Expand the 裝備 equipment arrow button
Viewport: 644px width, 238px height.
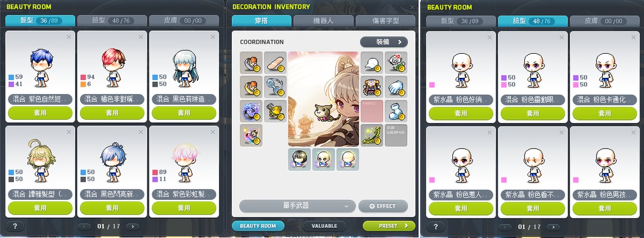point(384,42)
